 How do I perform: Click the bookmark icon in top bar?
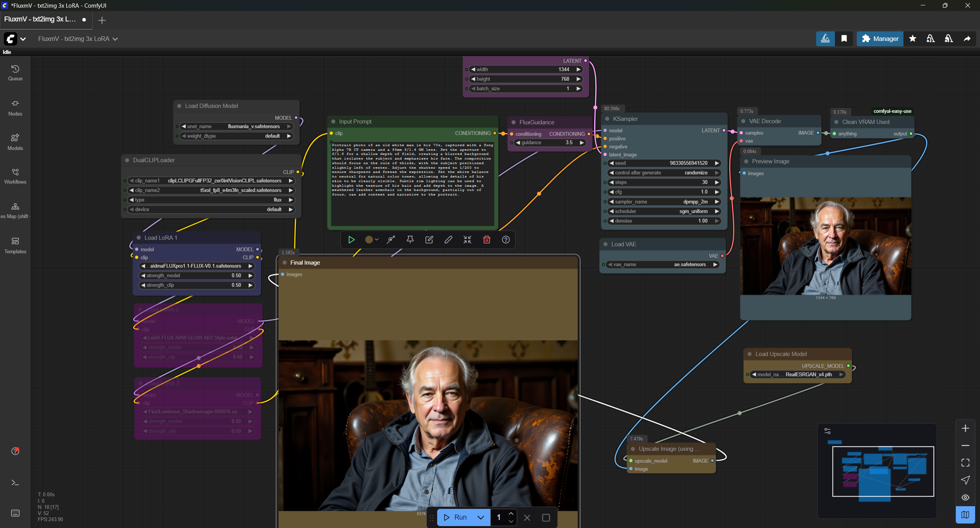click(x=844, y=39)
